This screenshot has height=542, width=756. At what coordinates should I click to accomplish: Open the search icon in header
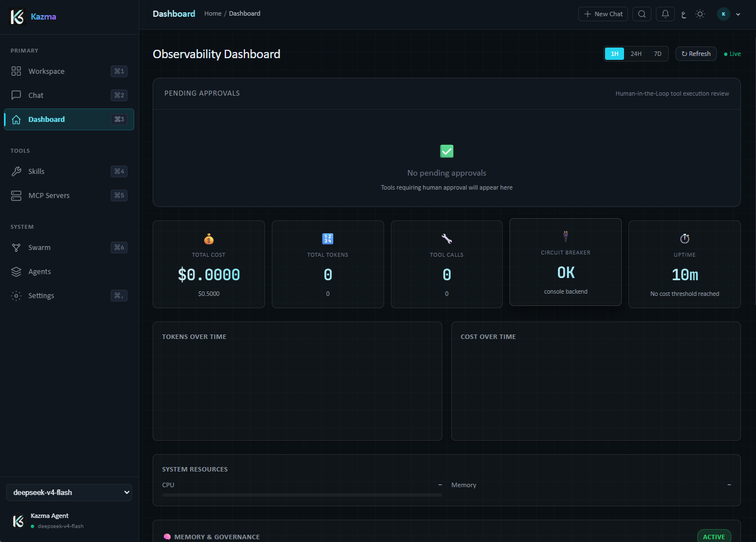(x=642, y=14)
